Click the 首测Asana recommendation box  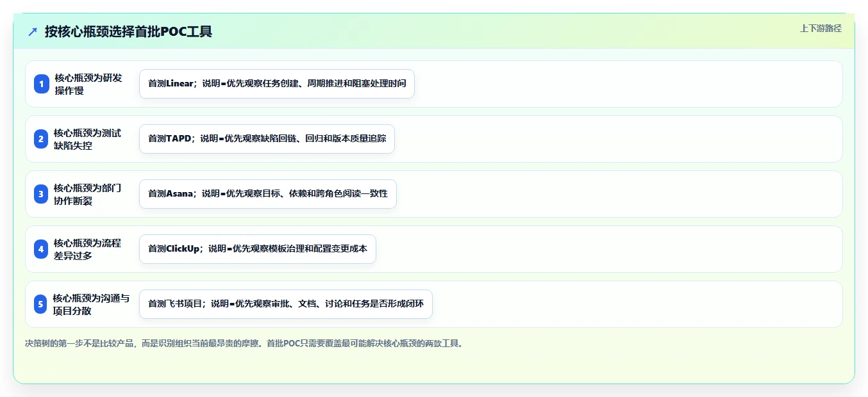coord(268,194)
